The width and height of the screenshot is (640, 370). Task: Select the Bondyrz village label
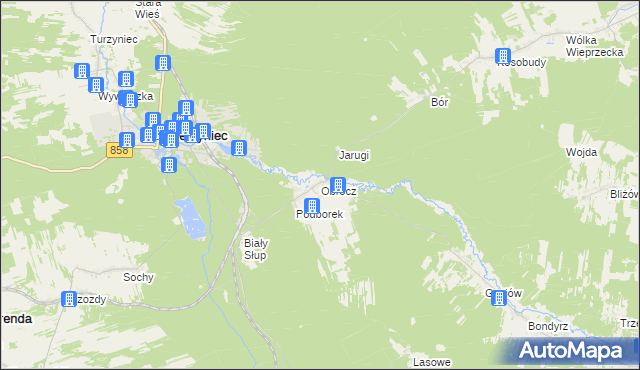548,326
